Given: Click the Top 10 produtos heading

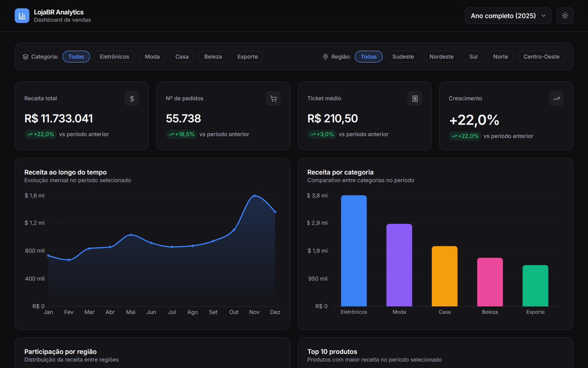Looking at the screenshot, I should (x=332, y=352).
